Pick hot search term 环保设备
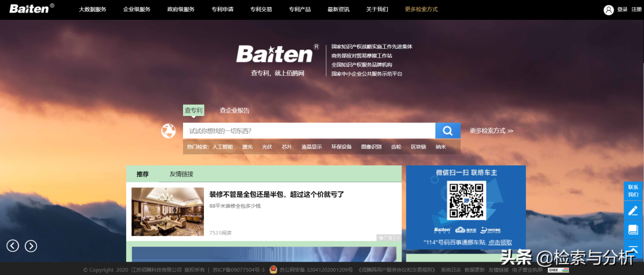The width and height of the screenshot is (644, 275). coord(341,147)
